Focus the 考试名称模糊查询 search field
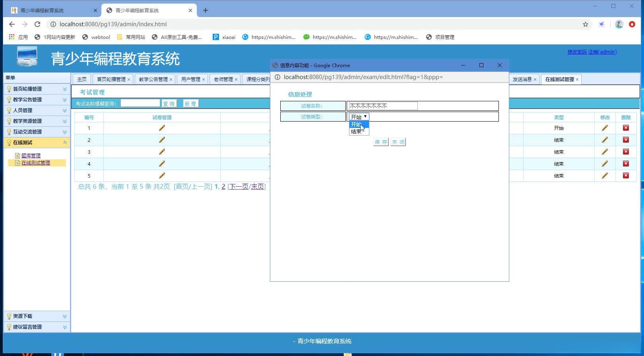The height and width of the screenshot is (356, 644). coord(140,103)
